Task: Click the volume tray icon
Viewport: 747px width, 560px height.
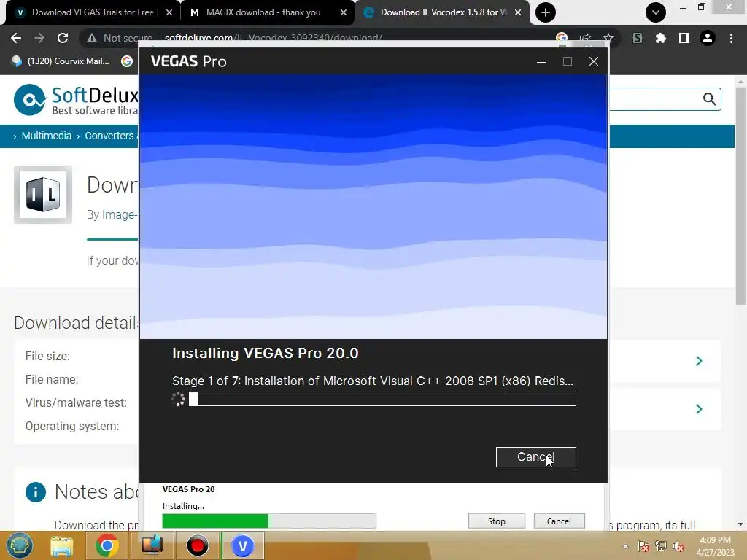Action: (678, 546)
